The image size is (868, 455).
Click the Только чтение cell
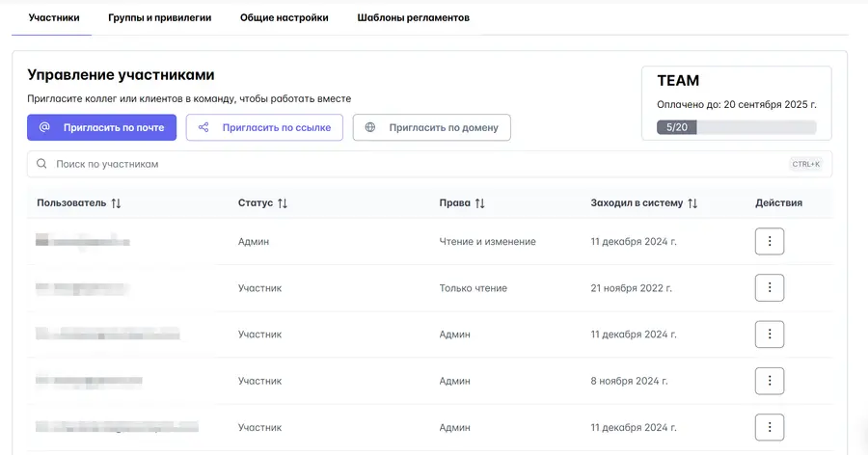coord(473,288)
